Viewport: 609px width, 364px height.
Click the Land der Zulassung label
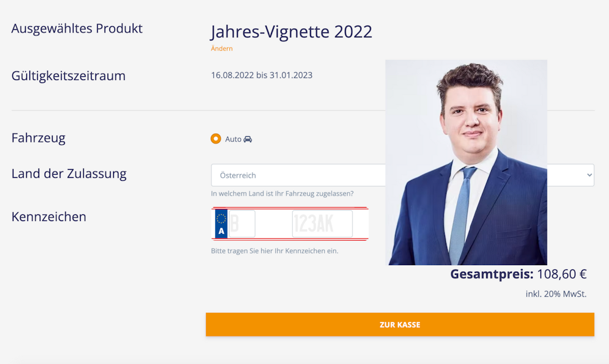(69, 173)
